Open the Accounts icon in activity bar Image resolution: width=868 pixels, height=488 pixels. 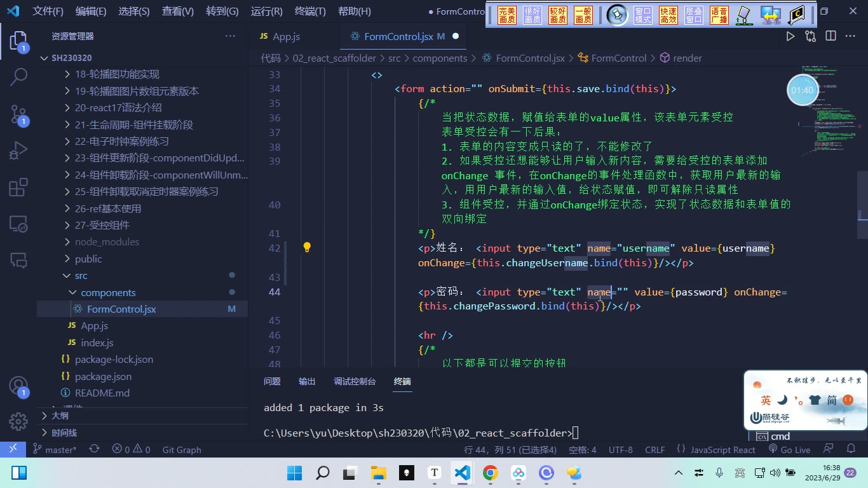18,386
